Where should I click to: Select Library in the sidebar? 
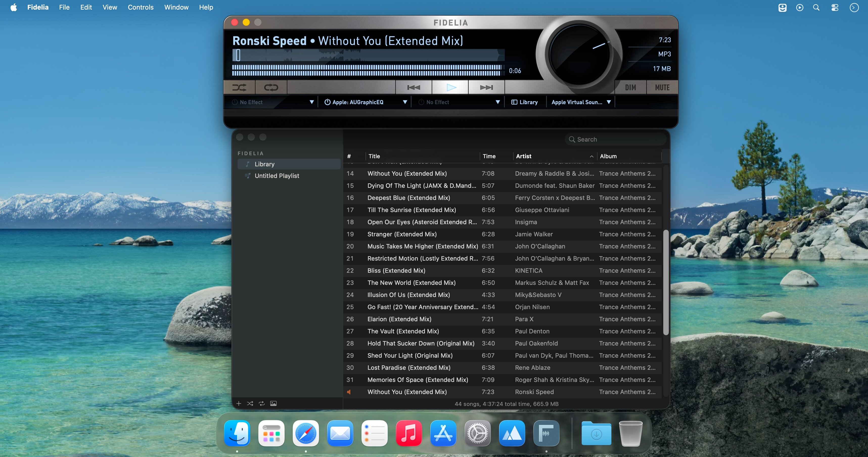click(289, 164)
